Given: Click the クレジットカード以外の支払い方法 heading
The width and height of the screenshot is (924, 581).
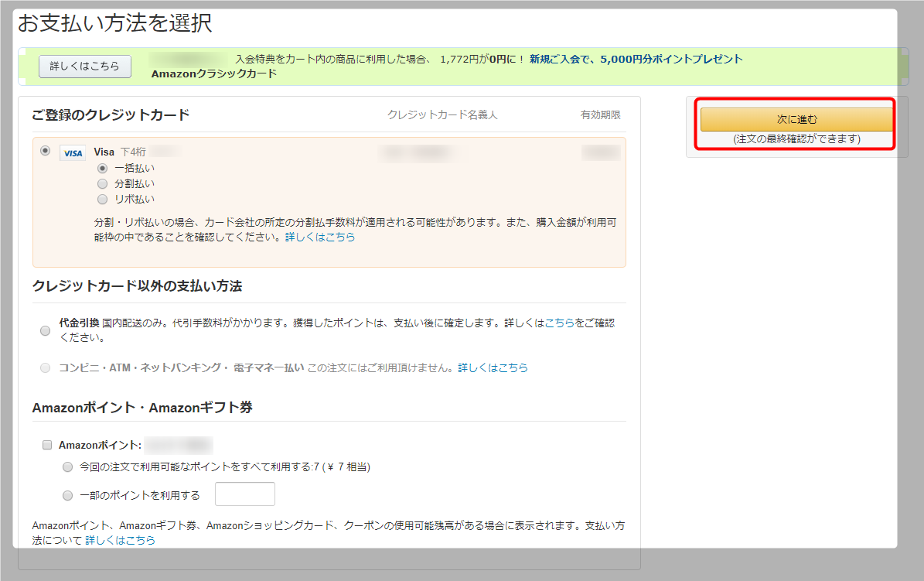Looking at the screenshot, I should coord(138,286).
